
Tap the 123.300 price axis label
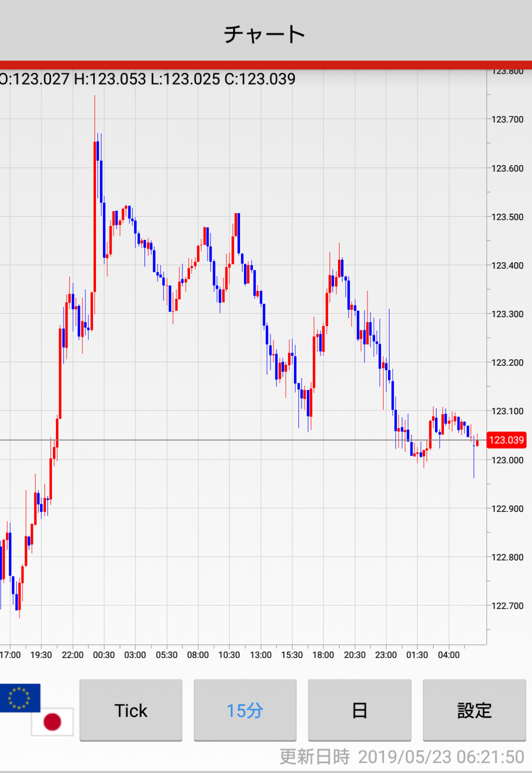(x=507, y=314)
